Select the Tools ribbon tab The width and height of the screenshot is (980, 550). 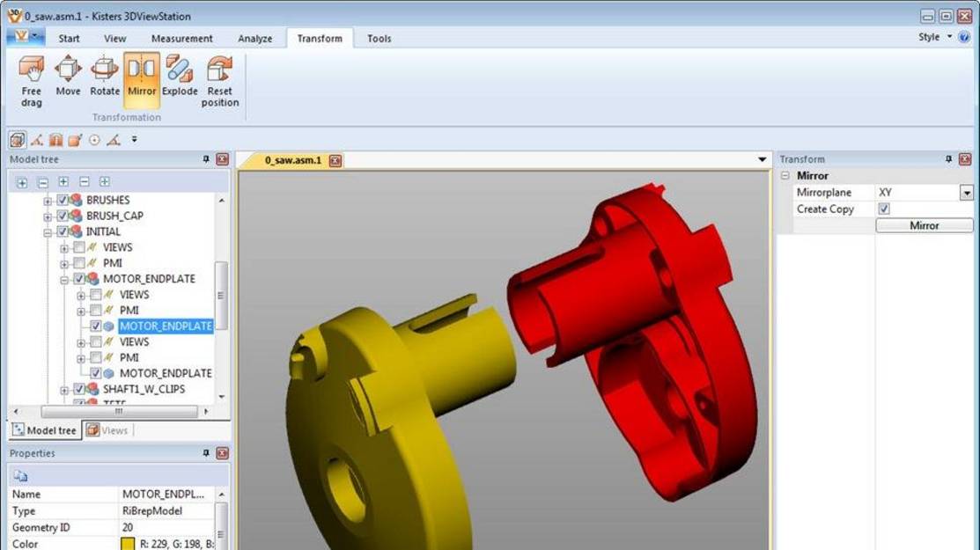click(379, 38)
